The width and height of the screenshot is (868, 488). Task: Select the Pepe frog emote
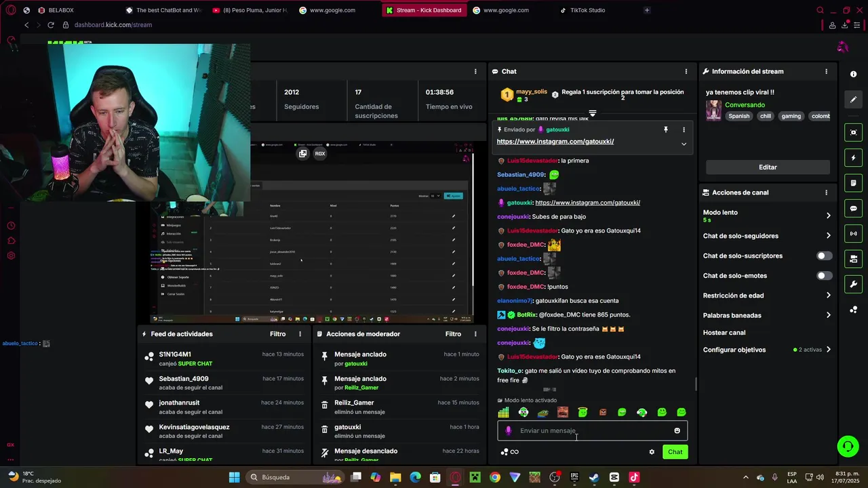543,412
